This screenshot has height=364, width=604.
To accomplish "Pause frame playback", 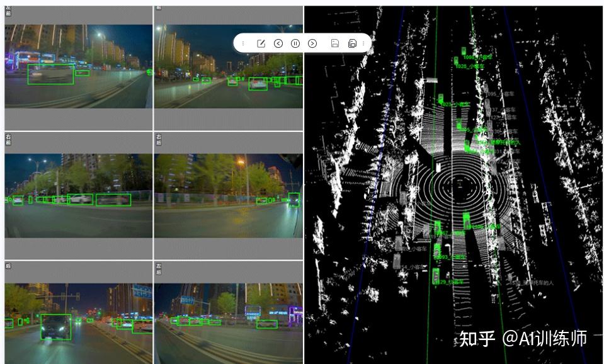I will [295, 43].
